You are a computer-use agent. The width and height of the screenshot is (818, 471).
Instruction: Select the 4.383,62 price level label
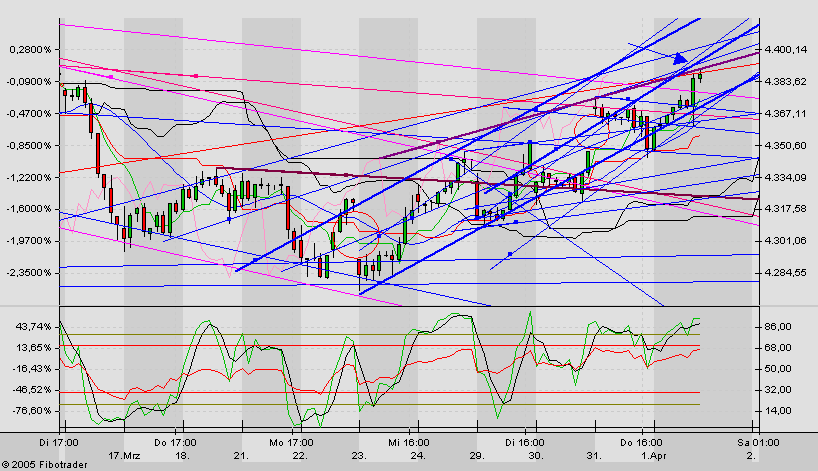click(x=785, y=82)
